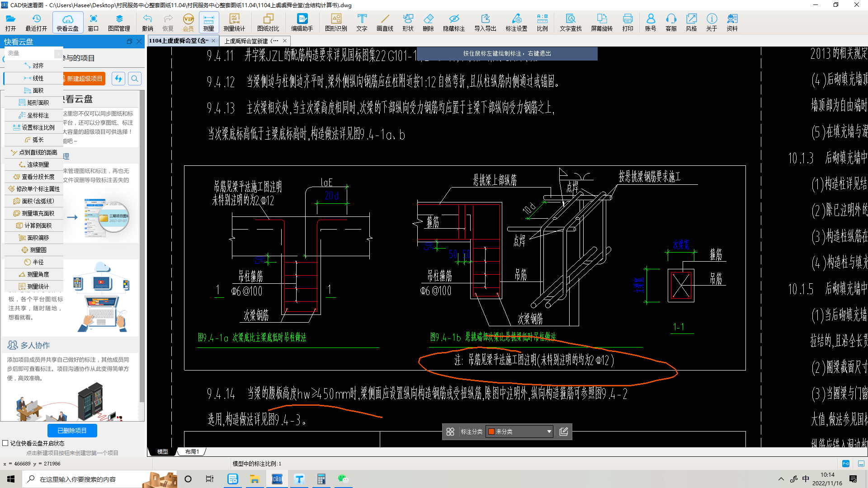Select the 画直线 line drawing tool
The image size is (868, 488).
pos(385,22)
